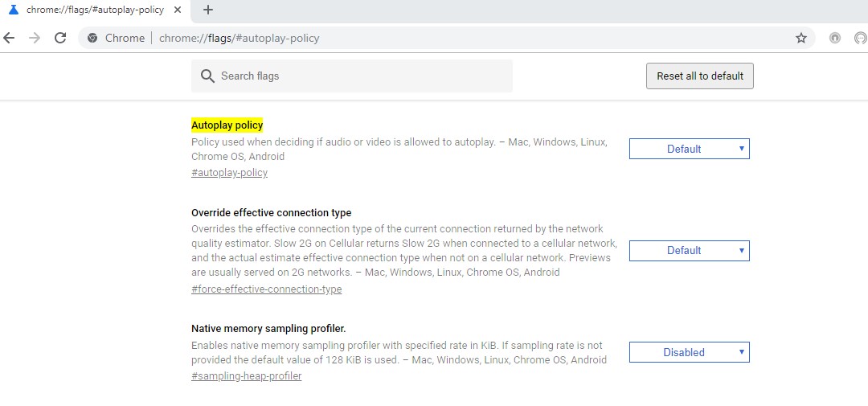Click the Chrome site info icon in address bar
The height and width of the screenshot is (406, 868).
click(x=92, y=38)
